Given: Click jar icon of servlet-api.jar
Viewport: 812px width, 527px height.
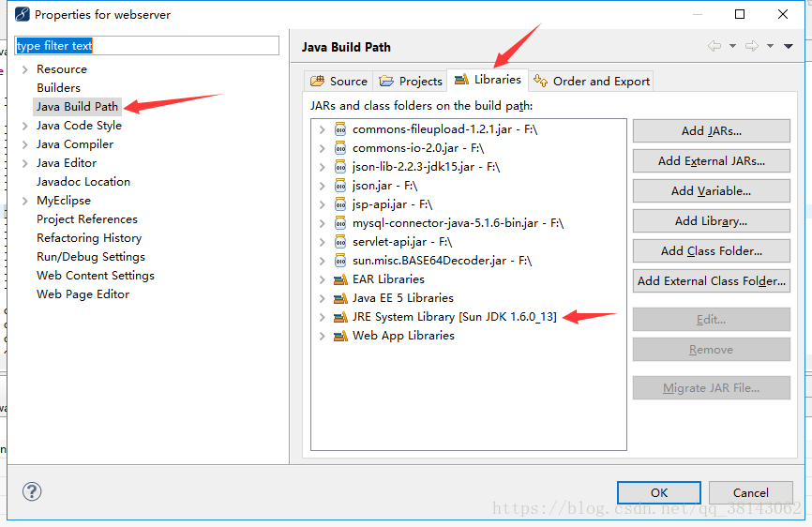Looking at the screenshot, I should 340,242.
